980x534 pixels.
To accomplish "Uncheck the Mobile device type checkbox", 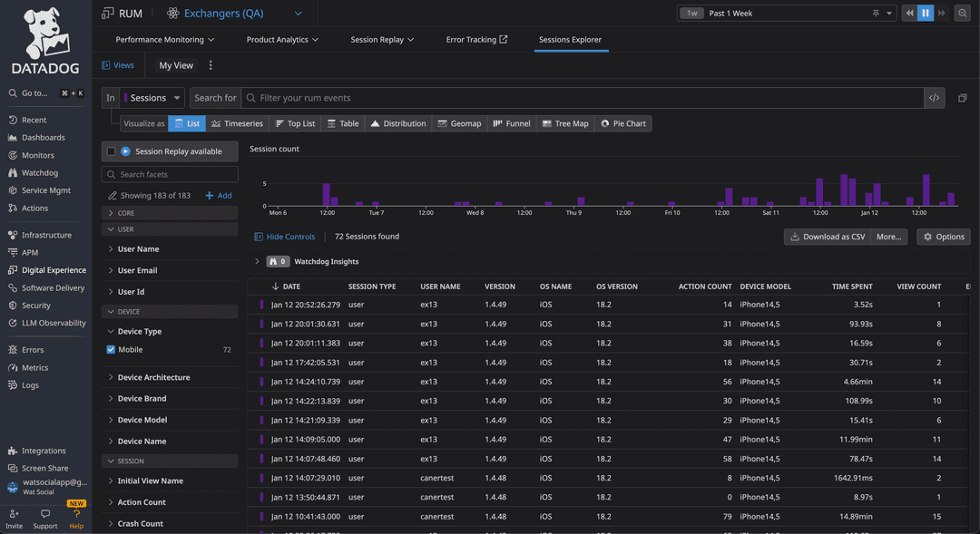I will 111,350.
